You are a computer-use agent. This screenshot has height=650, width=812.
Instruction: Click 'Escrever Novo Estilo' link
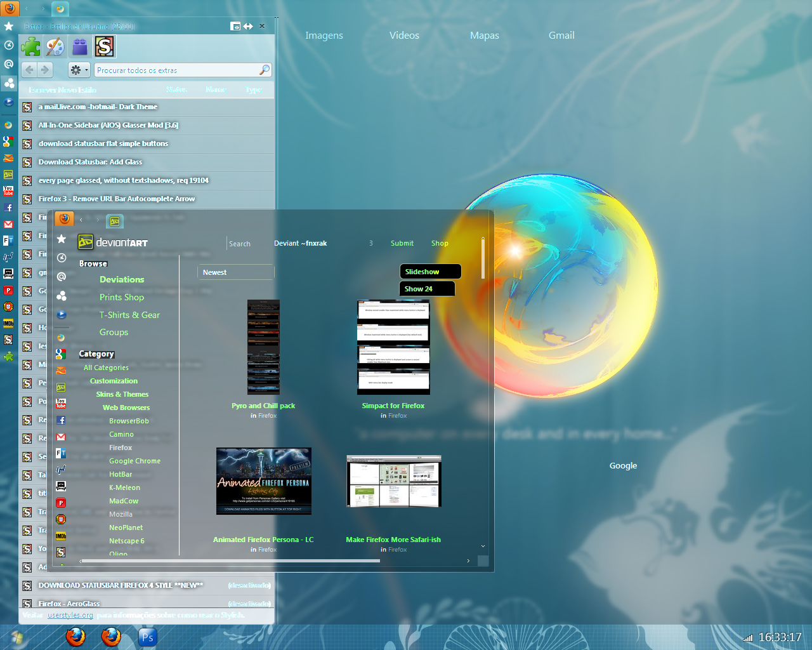pos(62,90)
